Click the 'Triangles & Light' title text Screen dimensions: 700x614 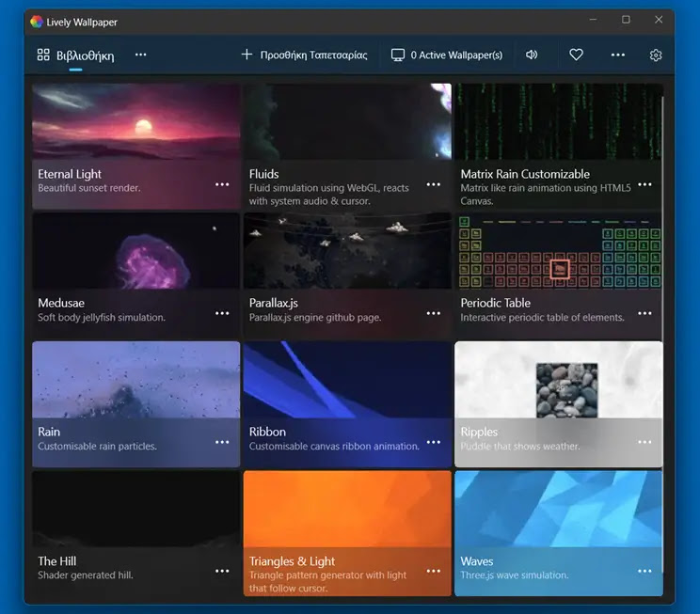point(292,561)
